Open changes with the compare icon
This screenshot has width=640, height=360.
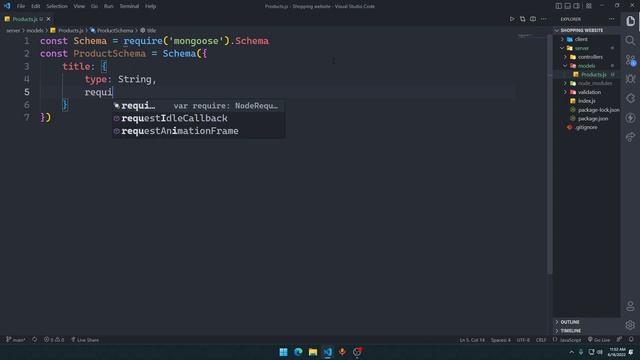[x=522, y=19]
